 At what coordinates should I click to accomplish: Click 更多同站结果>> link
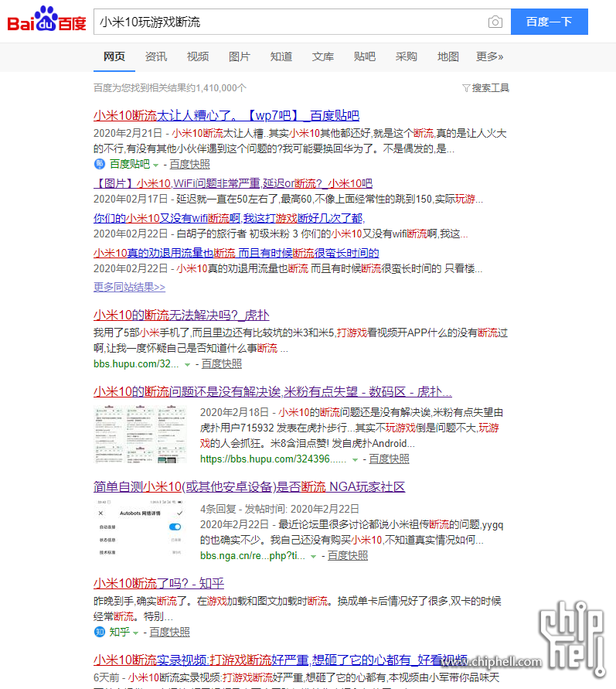pos(129,287)
